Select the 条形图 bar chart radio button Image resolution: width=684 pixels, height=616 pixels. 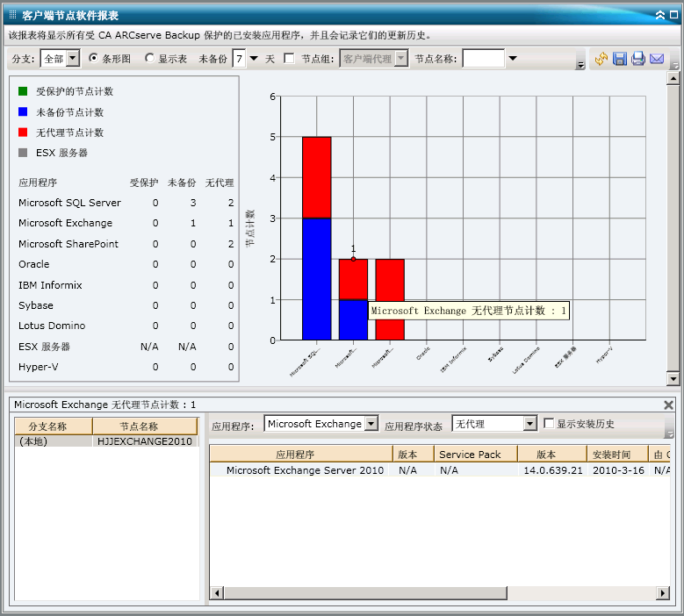click(x=93, y=58)
